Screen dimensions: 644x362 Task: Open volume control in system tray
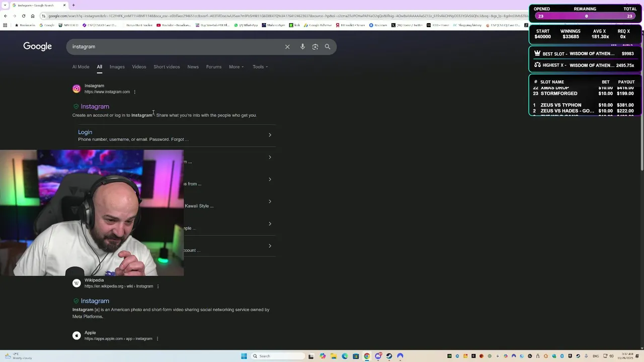click(612, 356)
